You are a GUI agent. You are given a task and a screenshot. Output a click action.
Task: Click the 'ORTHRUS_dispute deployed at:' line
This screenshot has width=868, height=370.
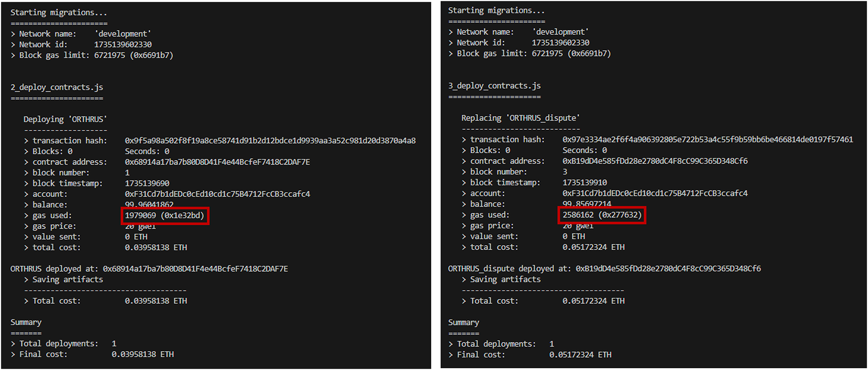[x=604, y=269]
